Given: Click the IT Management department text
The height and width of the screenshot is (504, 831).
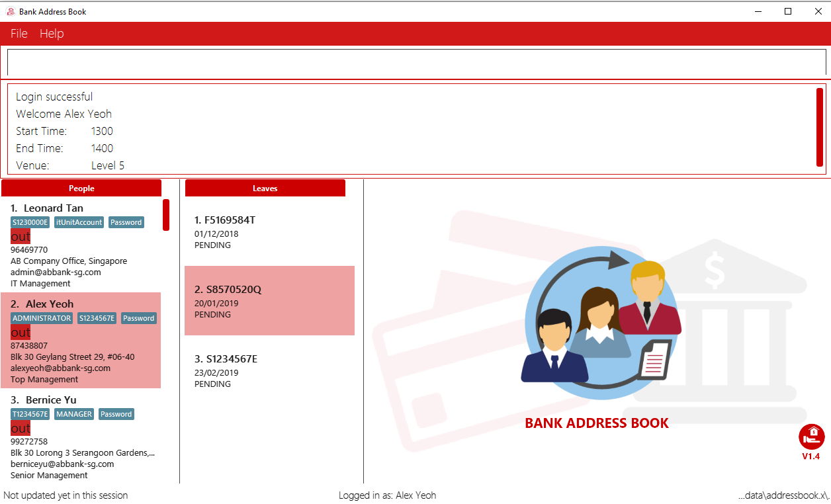Looking at the screenshot, I should coord(40,283).
